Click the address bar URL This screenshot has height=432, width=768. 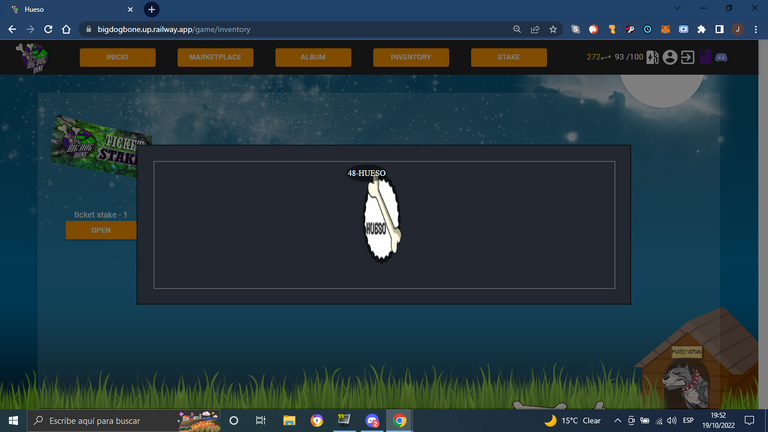[174, 29]
